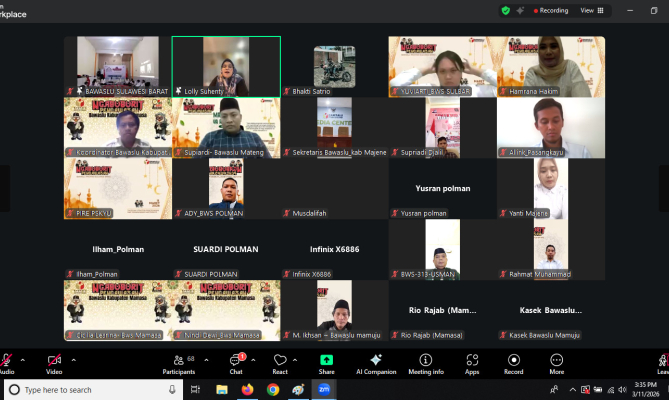Screen dimensions: 669x400
Task: Expand the Video options arrow
Action: coord(74,355)
